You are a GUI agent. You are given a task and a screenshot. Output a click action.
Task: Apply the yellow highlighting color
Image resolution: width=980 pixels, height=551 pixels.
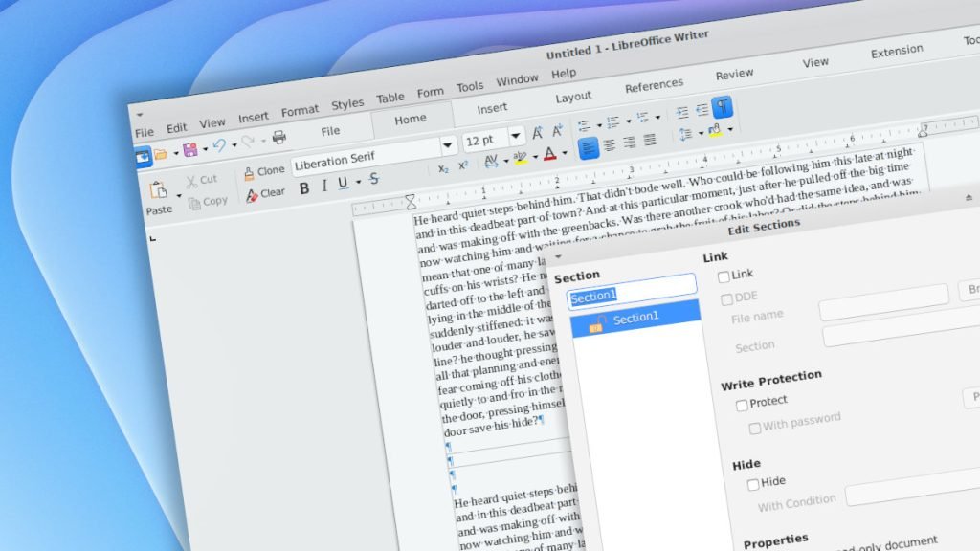point(520,158)
